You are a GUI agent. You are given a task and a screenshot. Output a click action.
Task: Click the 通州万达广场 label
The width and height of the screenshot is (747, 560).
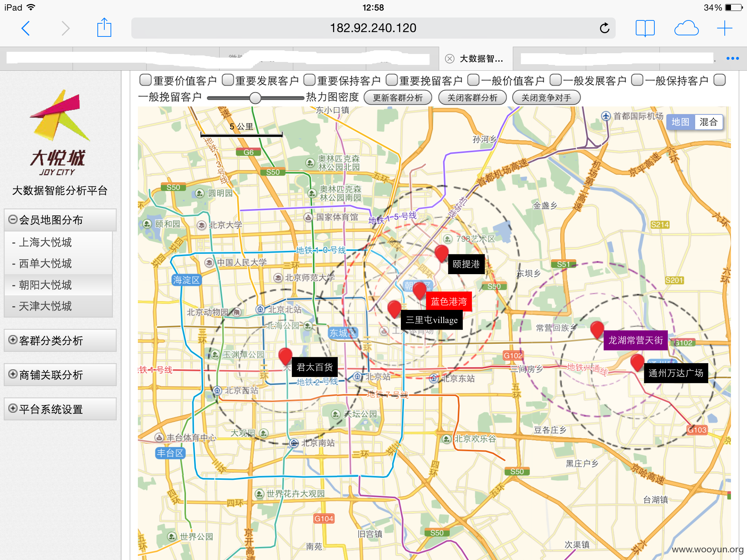click(676, 373)
